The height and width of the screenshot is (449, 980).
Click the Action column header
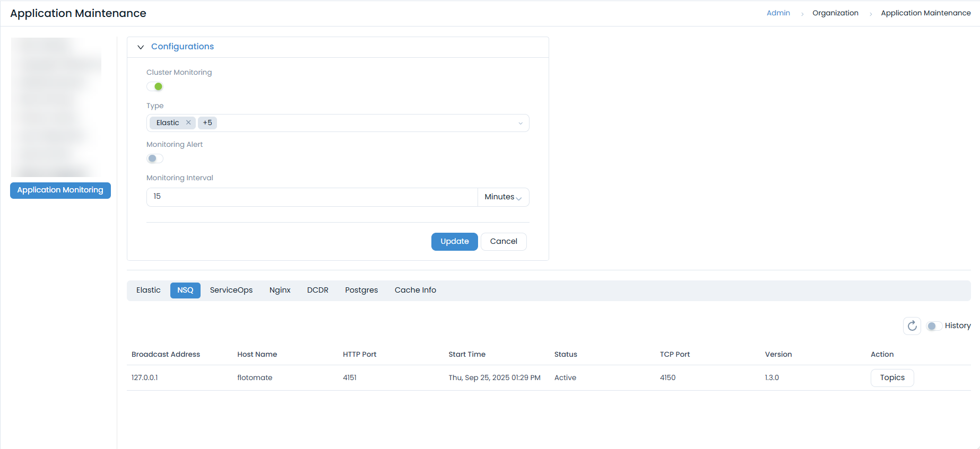coord(882,355)
